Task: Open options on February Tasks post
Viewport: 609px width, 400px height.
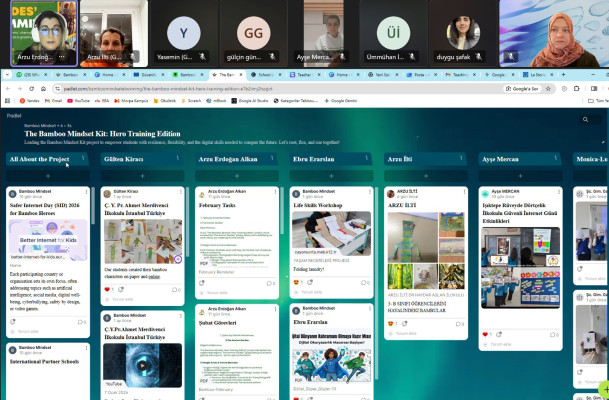Action: 275,192
